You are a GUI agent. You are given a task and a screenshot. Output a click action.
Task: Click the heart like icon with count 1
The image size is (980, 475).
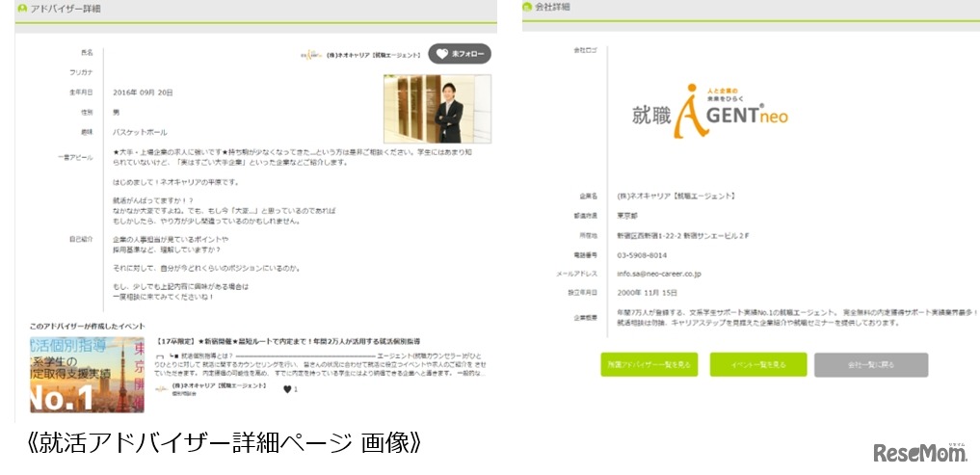coord(287,388)
